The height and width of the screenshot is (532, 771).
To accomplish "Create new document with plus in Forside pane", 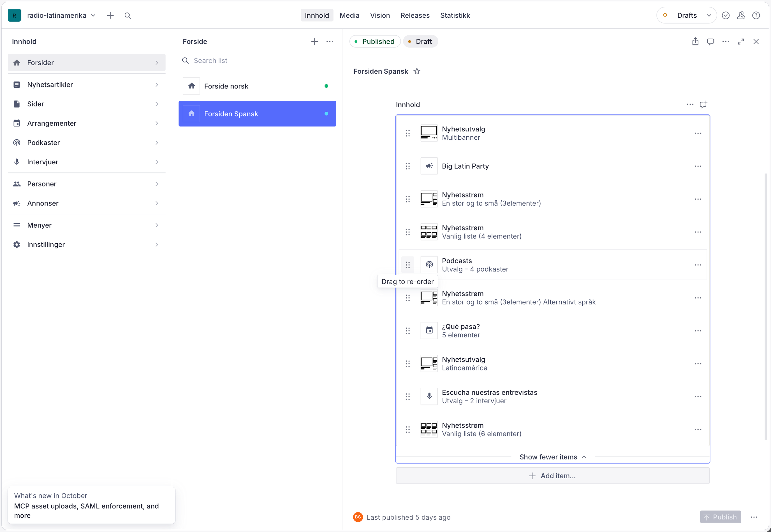I will (314, 41).
